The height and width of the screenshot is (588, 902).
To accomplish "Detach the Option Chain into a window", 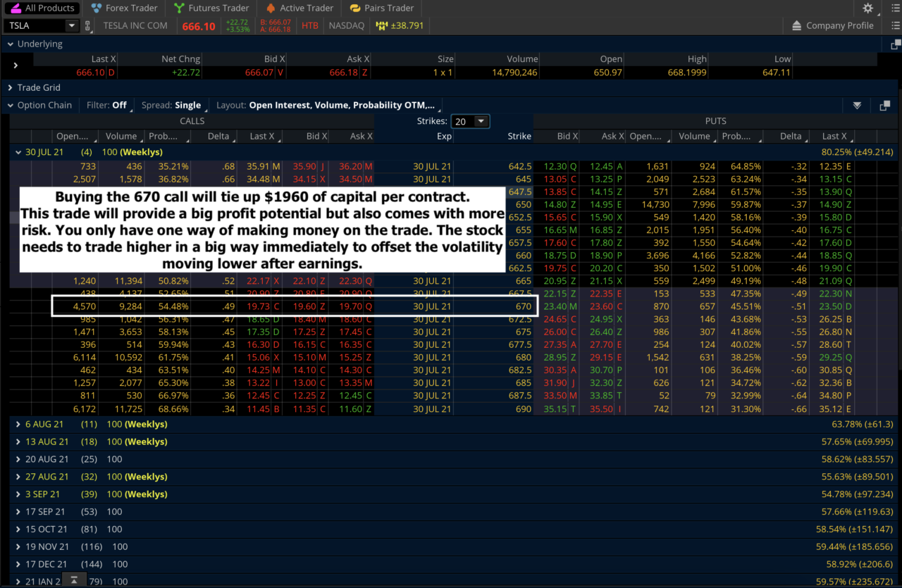I will [885, 106].
